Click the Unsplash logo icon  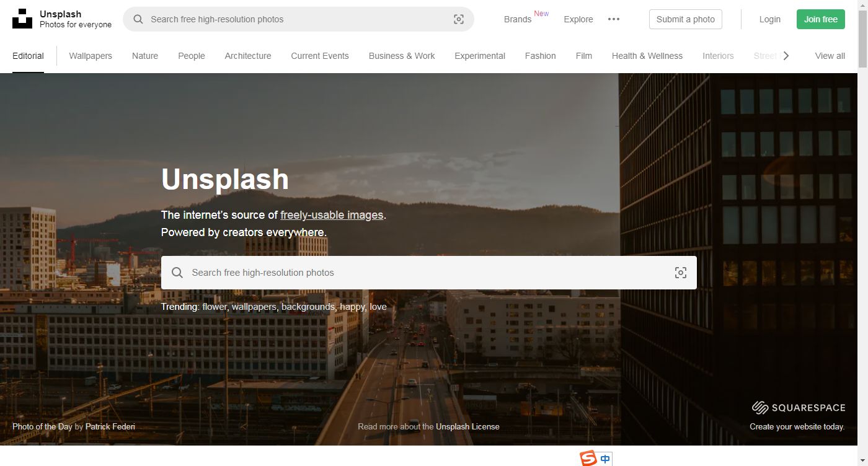(22, 19)
